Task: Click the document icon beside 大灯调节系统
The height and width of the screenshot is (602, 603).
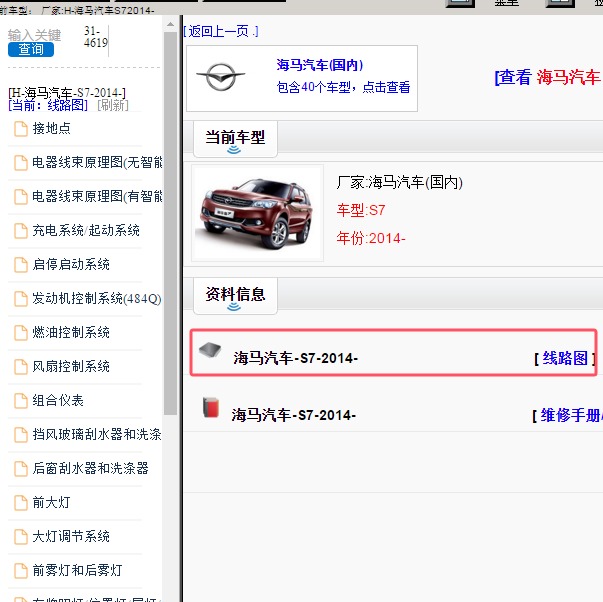Action: (x=21, y=536)
